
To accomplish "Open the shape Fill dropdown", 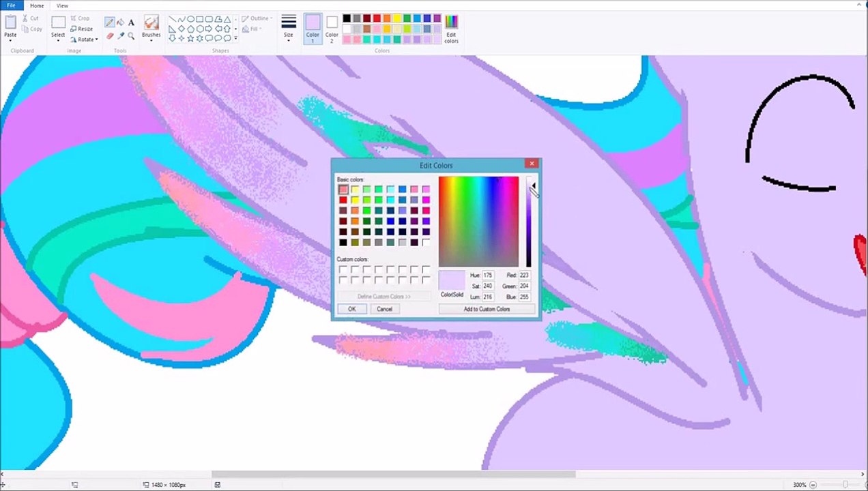I will [252, 29].
